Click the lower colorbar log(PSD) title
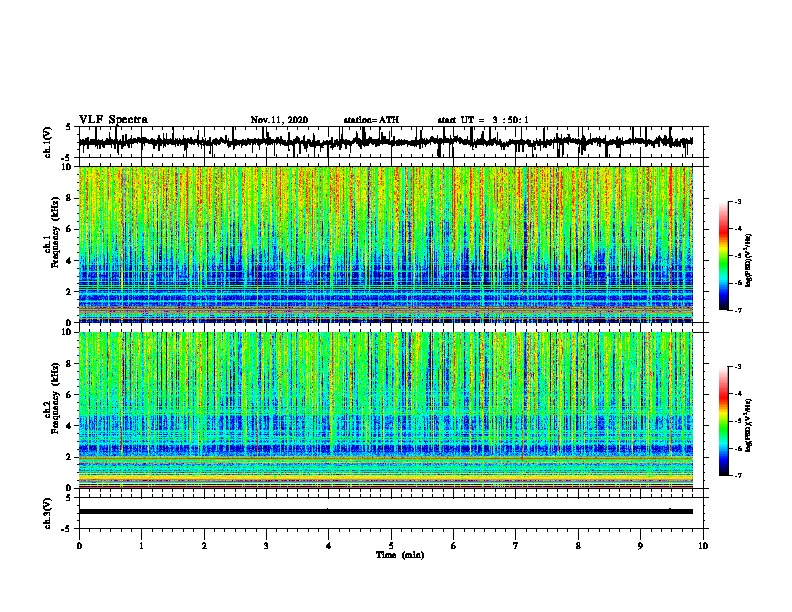Image resolution: width=792 pixels, height=612 pixels. click(x=749, y=425)
